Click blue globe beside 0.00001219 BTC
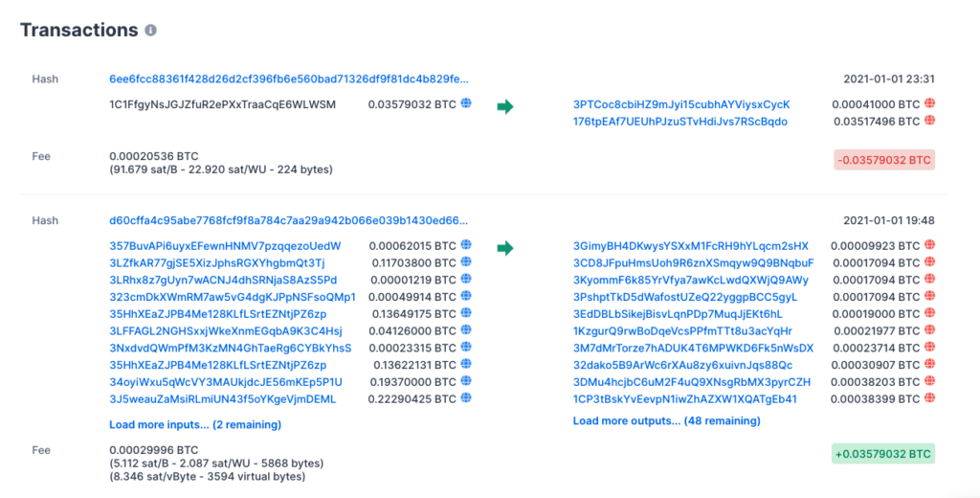Screen dimensions: 980x498 tap(466, 279)
